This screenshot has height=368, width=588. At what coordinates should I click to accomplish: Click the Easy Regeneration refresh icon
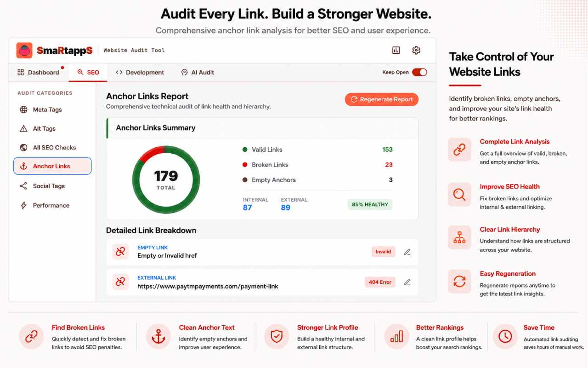pos(459,281)
